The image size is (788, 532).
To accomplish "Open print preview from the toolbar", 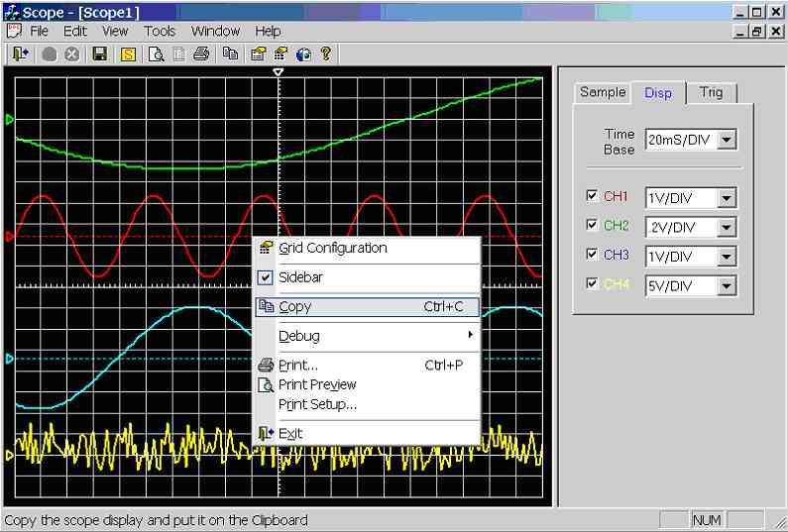I will pyautogui.click(x=157, y=53).
